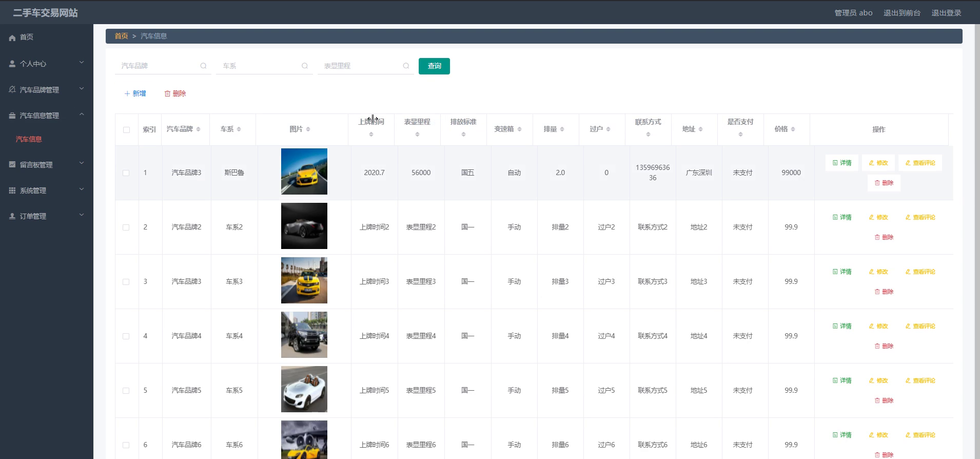Open the 留言板管理 menu label
This screenshot has width=980, height=459.
tap(36, 165)
